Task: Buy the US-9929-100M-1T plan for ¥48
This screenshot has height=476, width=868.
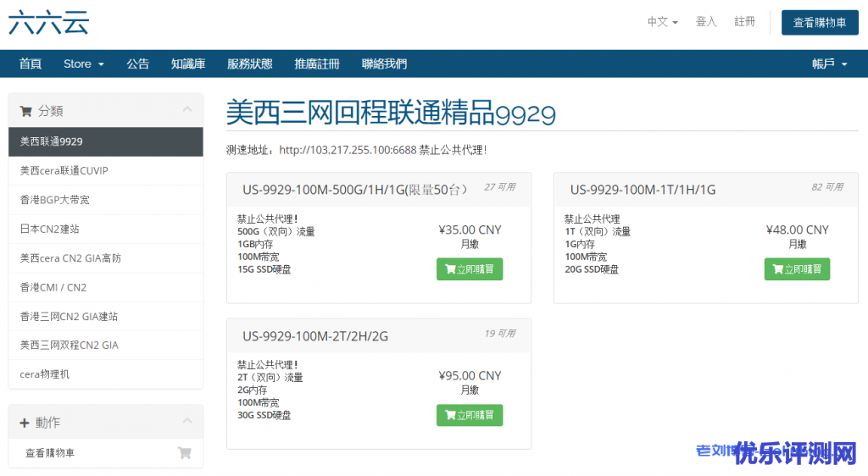Action: click(797, 269)
